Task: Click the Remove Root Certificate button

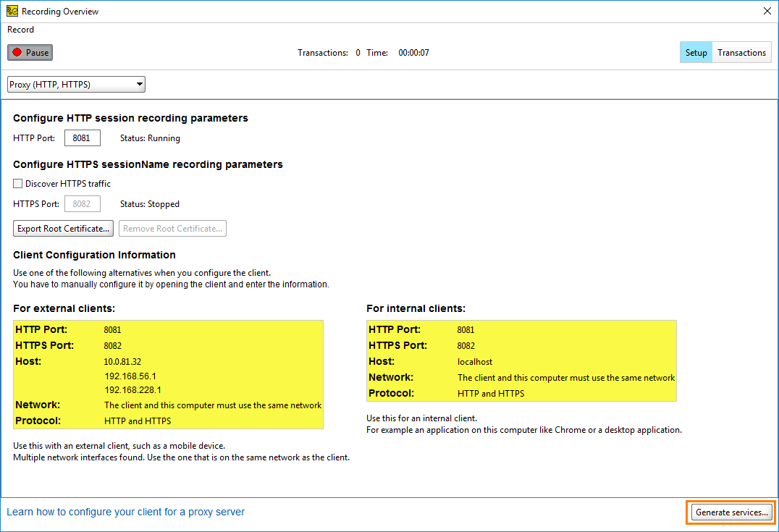Action: [x=172, y=228]
